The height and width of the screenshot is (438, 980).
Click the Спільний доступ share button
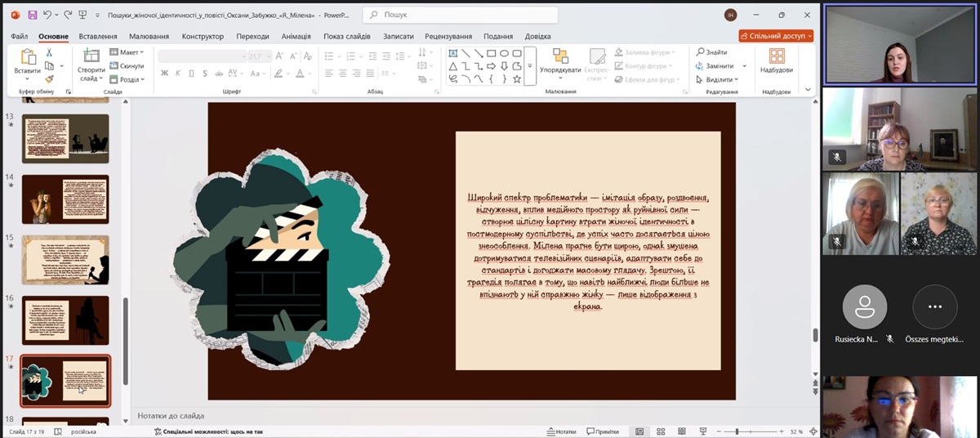point(776,36)
